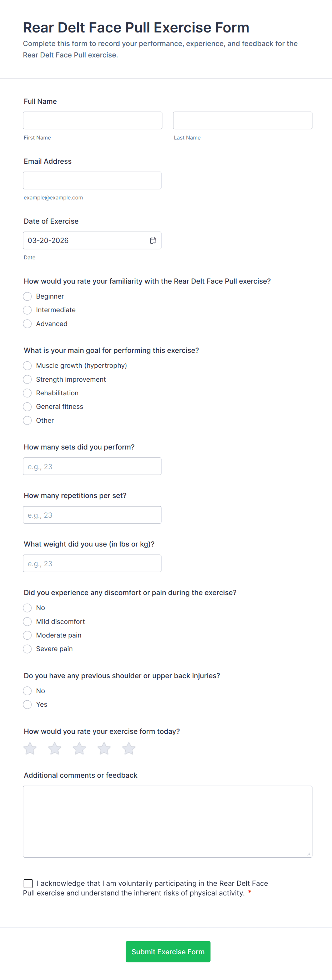
Task: Click the Last Name input box
Action: pyautogui.click(x=242, y=121)
